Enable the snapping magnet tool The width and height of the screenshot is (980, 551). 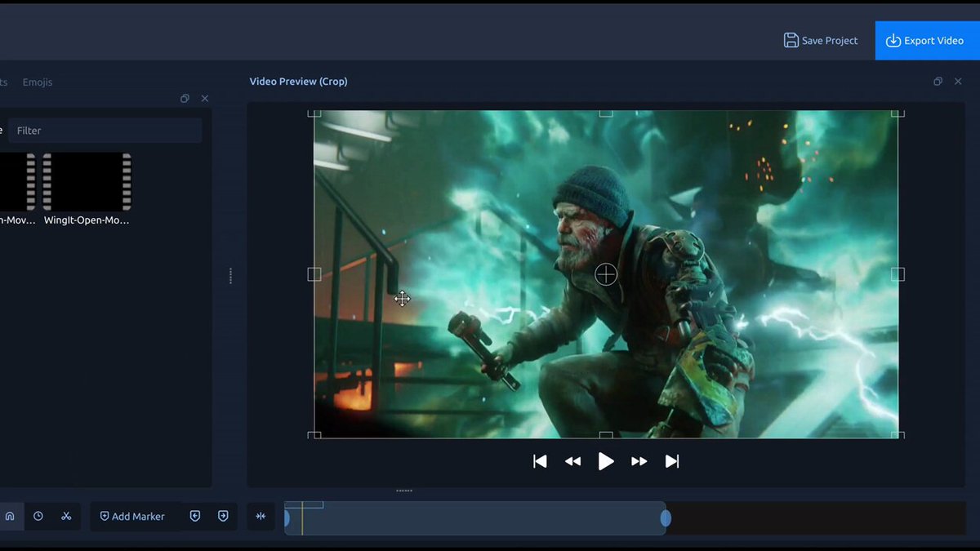(x=10, y=516)
